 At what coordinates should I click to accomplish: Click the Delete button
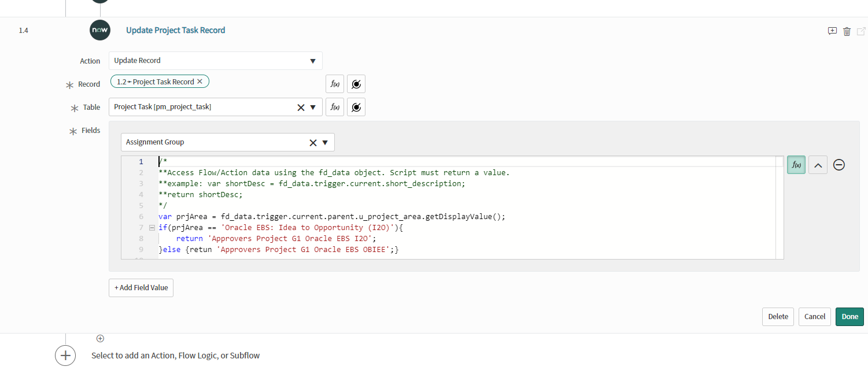[x=778, y=317]
